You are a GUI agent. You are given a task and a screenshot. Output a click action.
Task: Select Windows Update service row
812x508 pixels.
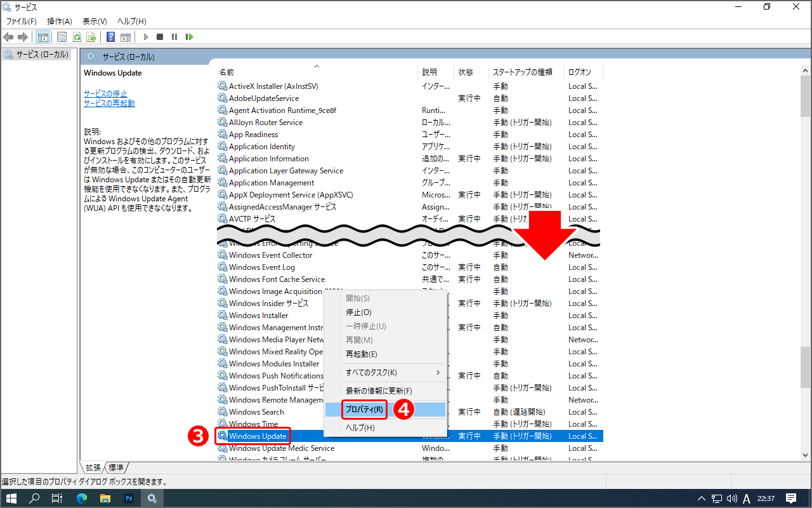[x=409, y=436]
